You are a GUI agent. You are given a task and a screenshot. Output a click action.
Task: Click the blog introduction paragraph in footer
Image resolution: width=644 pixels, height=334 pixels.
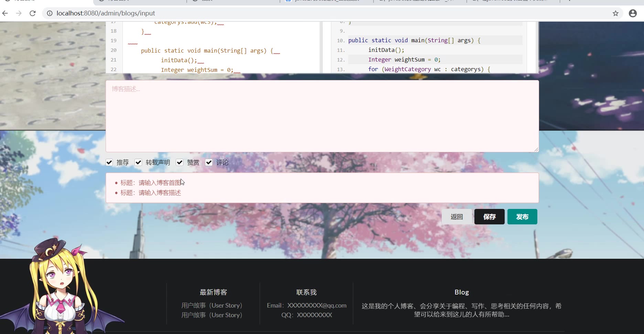pyautogui.click(x=461, y=310)
